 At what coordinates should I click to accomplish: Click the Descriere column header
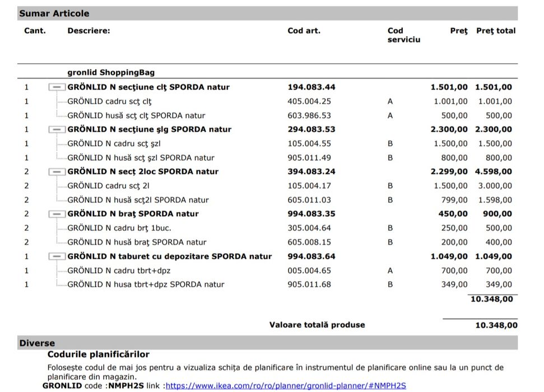click(89, 31)
